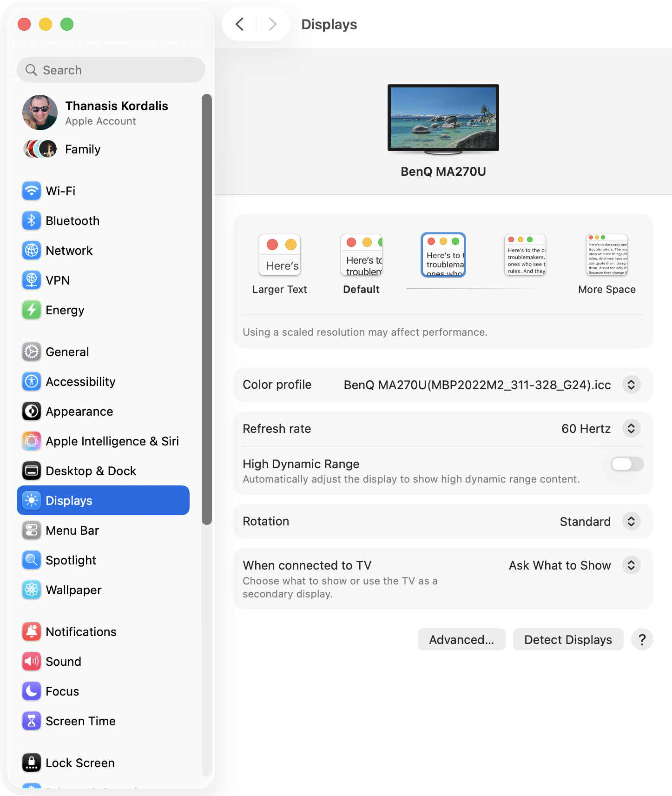Select Accessibility label in the sidebar
The height and width of the screenshot is (796, 672).
coord(80,382)
